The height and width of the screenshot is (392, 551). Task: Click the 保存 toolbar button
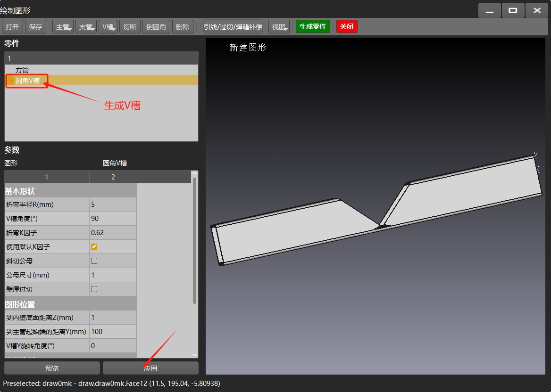pos(35,27)
